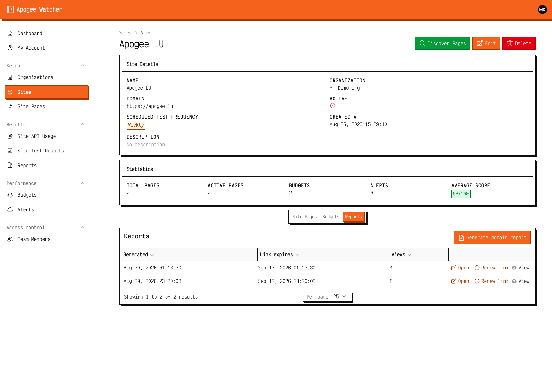The width and height of the screenshot is (552, 392).
Task: Click the Reports file icon in sidebar
Action: click(x=10, y=165)
